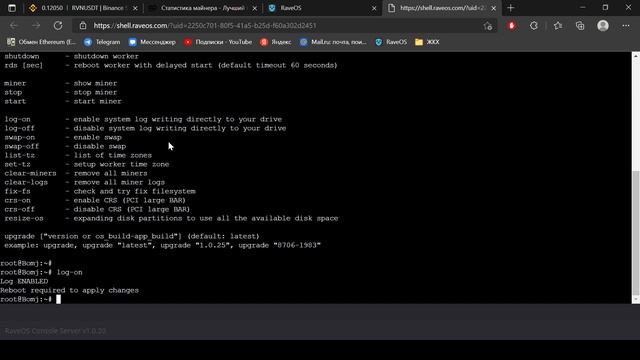Add this page to favorites
This screenshot has height=360, width=640.
(x=488, y=26)
